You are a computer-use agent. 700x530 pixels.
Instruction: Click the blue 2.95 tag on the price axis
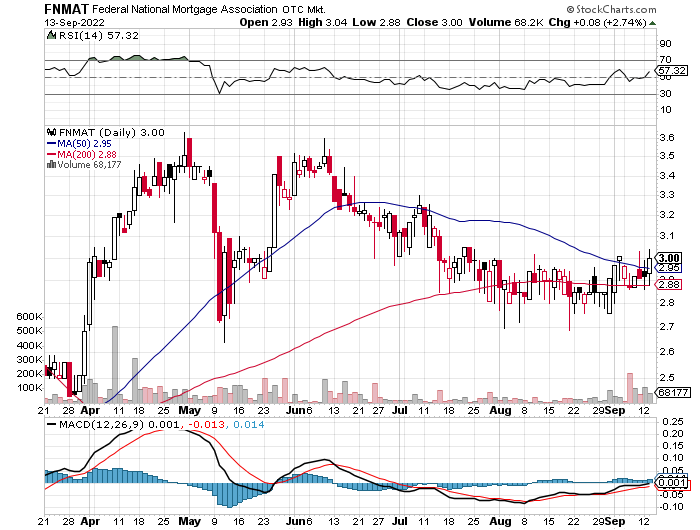pyautogui.click(x=669, y=267)
